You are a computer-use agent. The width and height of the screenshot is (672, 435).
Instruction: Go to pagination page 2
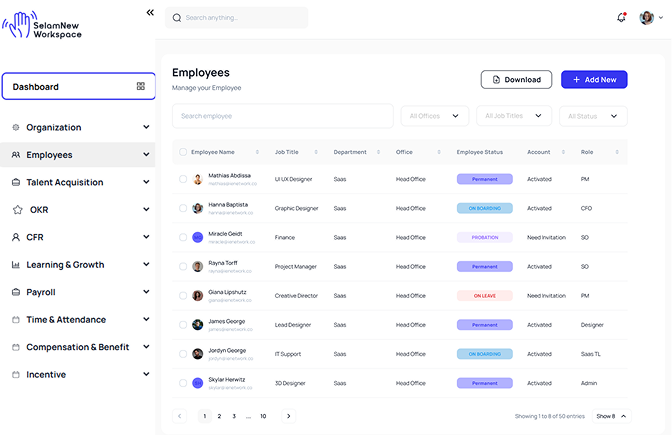pos(219,416)
